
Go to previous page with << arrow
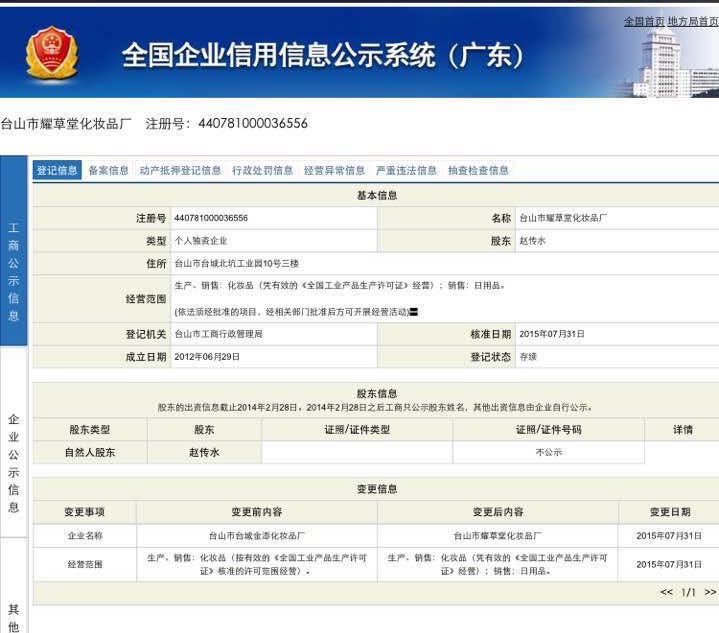(667, 592)
